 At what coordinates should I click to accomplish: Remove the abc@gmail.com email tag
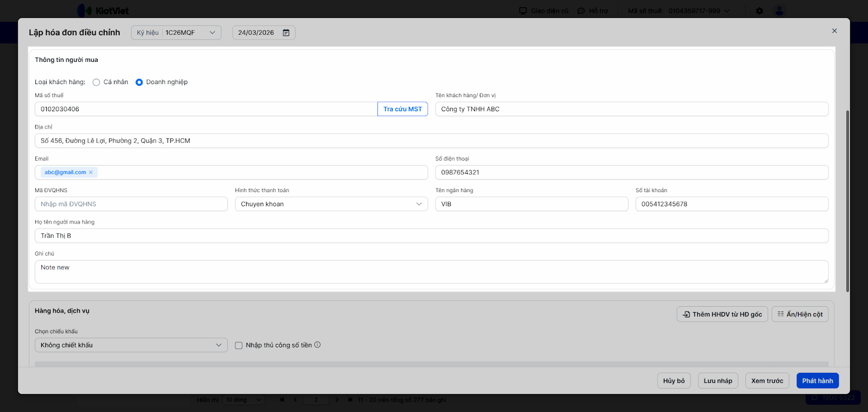tap(91, 173)
